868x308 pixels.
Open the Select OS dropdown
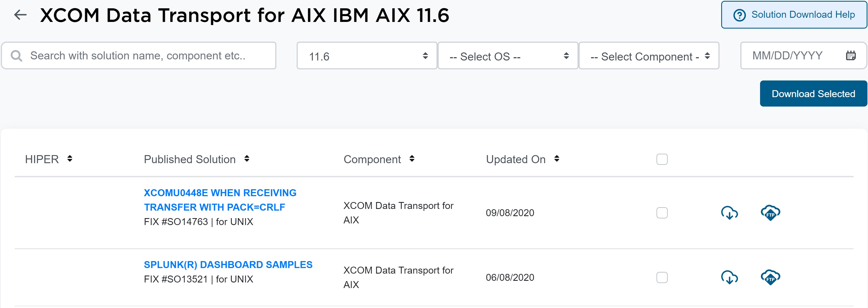[x=508, y=56]
